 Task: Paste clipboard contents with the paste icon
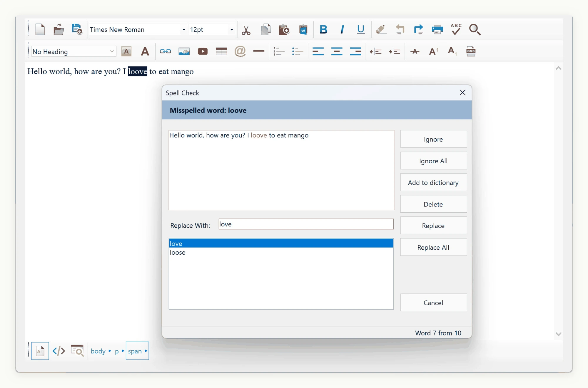point(284,29)
